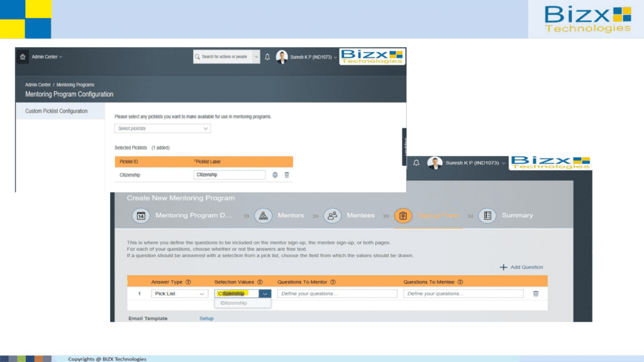This screenshot has height=362, width=644.
Task: Click the Mentors step icon
Action: click(263, 216)
